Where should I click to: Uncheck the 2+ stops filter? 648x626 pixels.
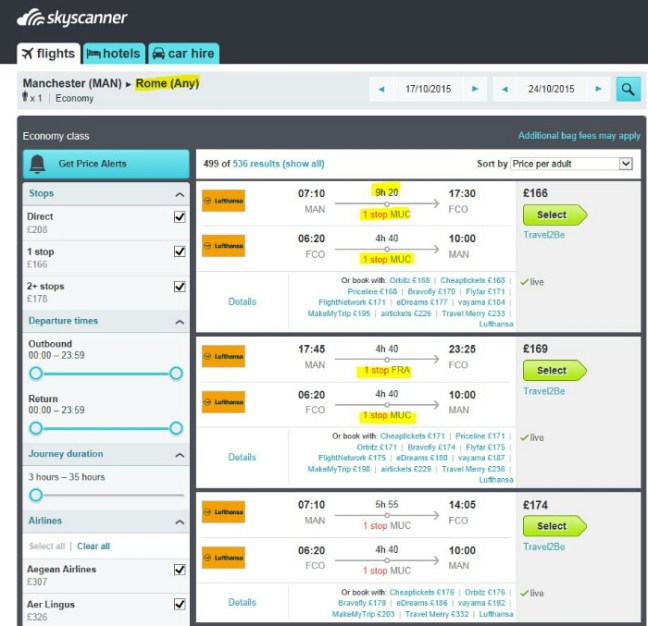[179, 286]
